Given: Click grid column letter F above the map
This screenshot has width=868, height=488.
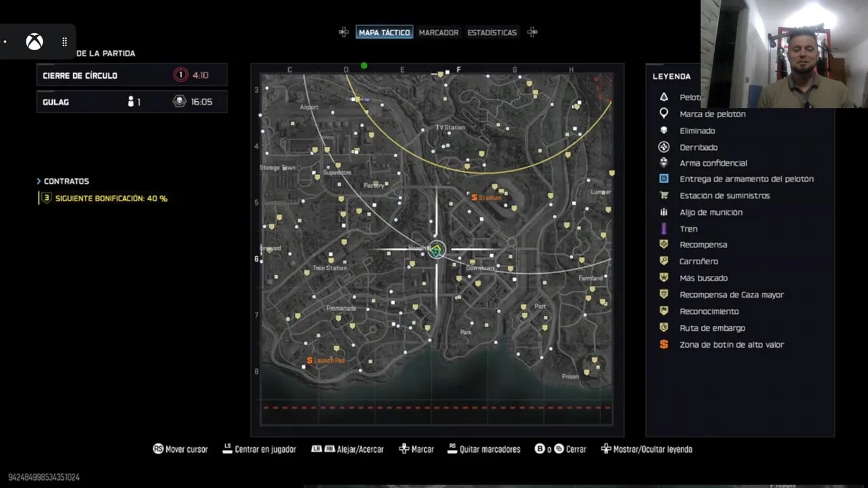Looking at the screenshot, I should tap(458, 70).
